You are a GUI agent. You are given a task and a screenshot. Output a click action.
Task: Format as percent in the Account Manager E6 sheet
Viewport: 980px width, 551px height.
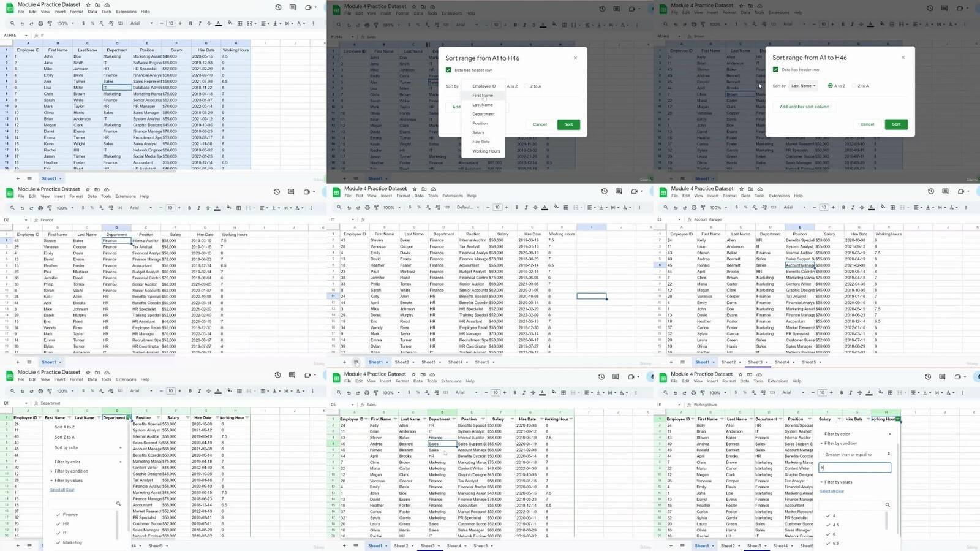click(745, 207)
